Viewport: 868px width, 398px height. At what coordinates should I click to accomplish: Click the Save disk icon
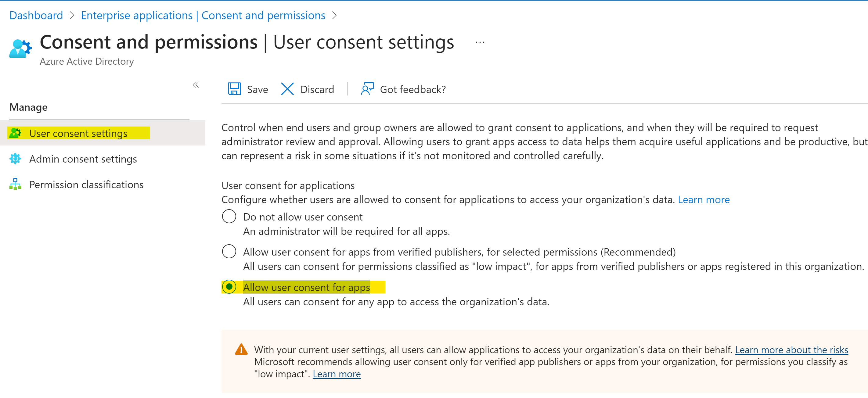(x=234, y=89)
